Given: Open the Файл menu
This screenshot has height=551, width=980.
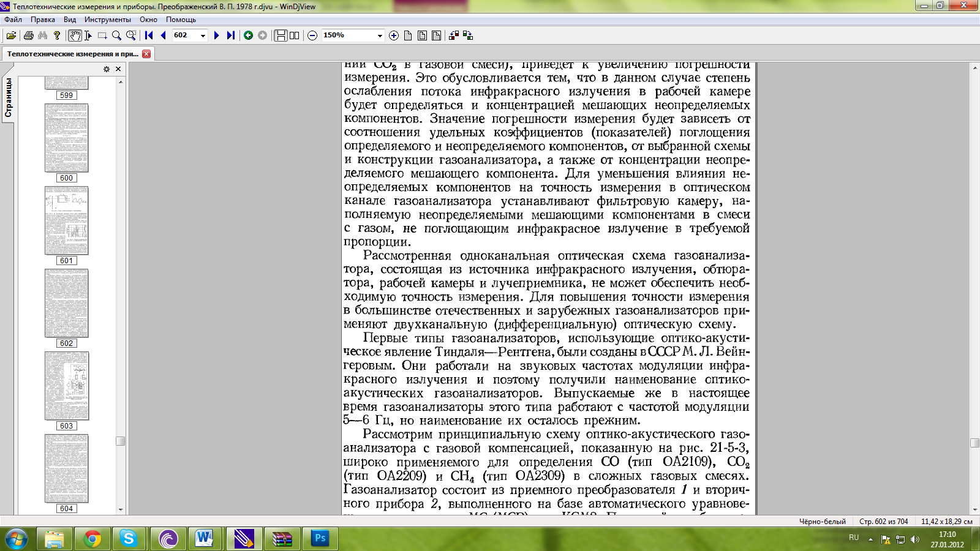Looking at the screenshot, I should (13, 20).
